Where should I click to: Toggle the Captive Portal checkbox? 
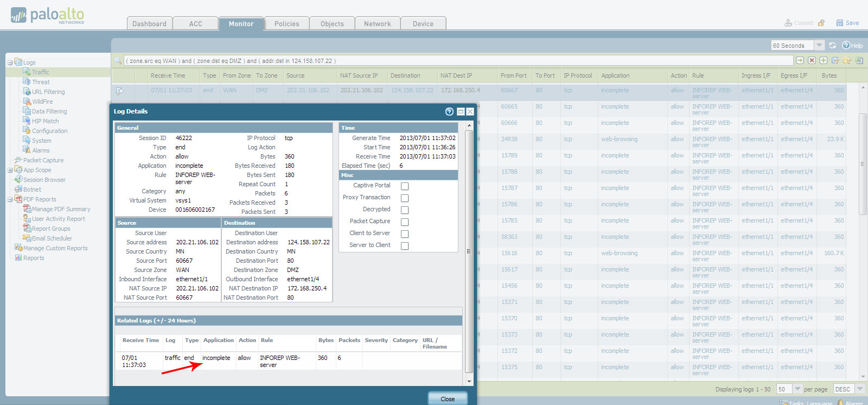click(405, 186)
